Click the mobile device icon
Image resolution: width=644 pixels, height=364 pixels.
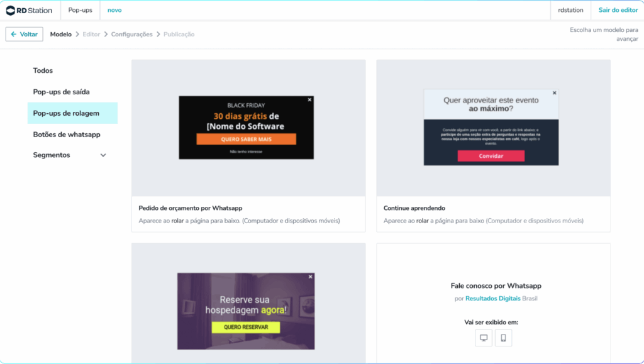pyautogui.click(x=503, y=338)
